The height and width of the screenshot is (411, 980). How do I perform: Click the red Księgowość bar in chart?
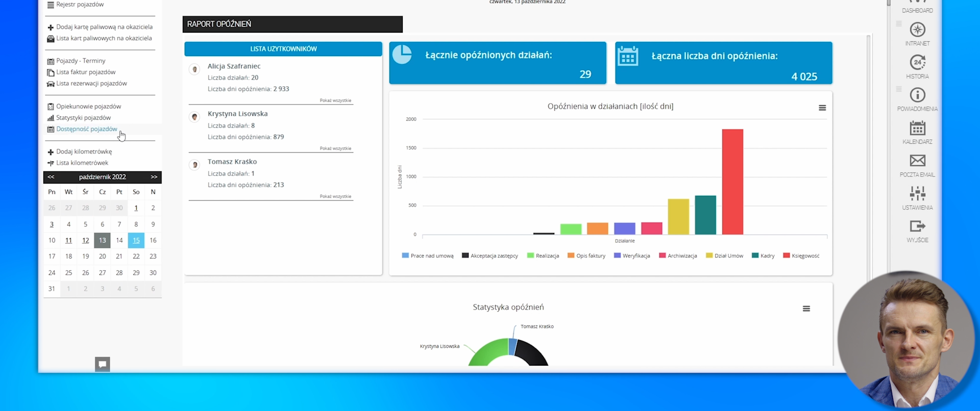732,182
